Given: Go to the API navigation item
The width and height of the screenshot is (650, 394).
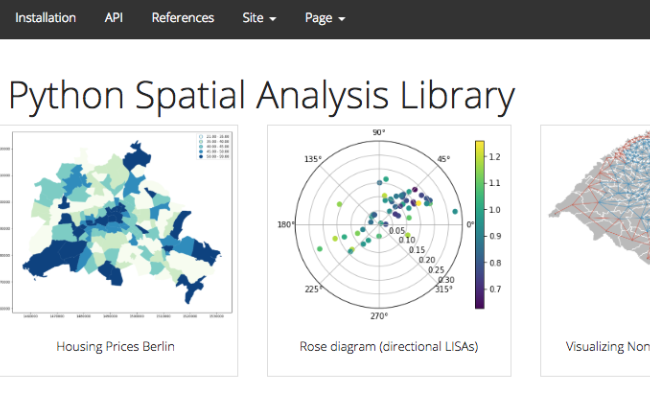Looking at the screenshot, I should 114,18.
